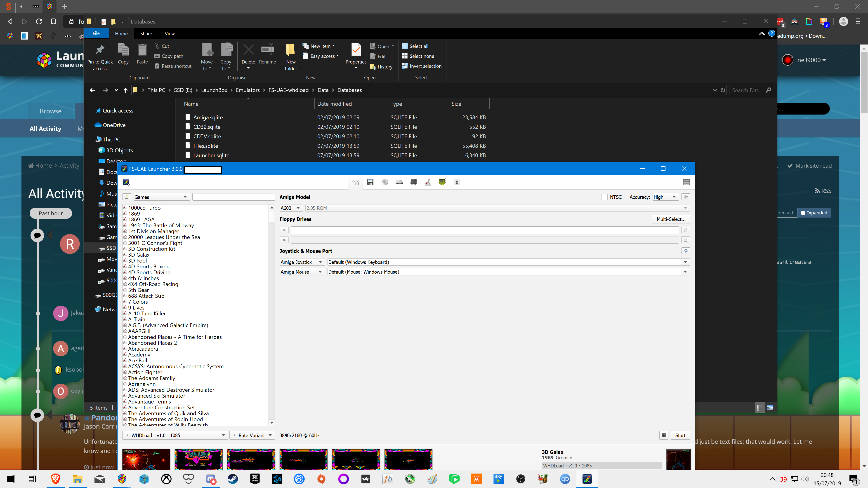Click the Past hour timeline button
Screen dimensions: 868x488
click(x=51, y=213)
